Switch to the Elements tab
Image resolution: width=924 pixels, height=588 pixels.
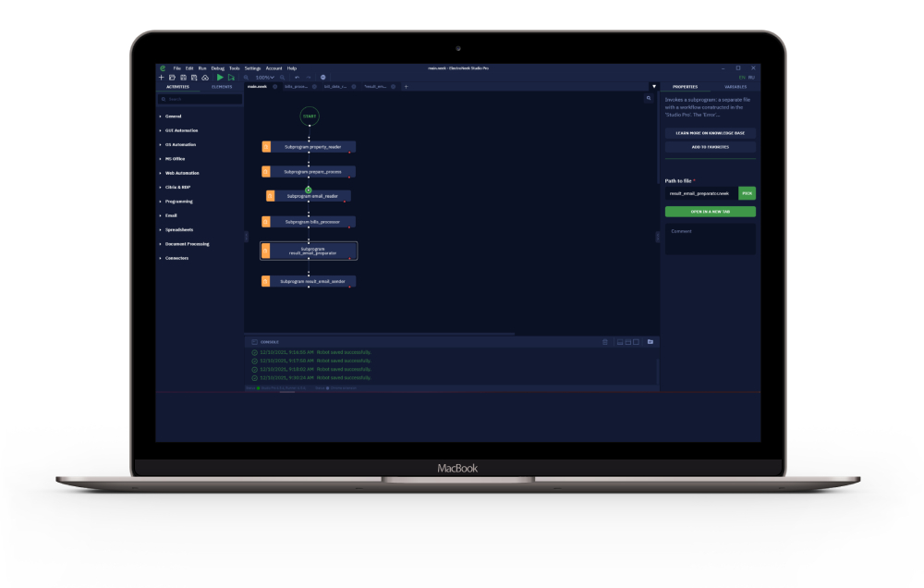pos(222,87)
